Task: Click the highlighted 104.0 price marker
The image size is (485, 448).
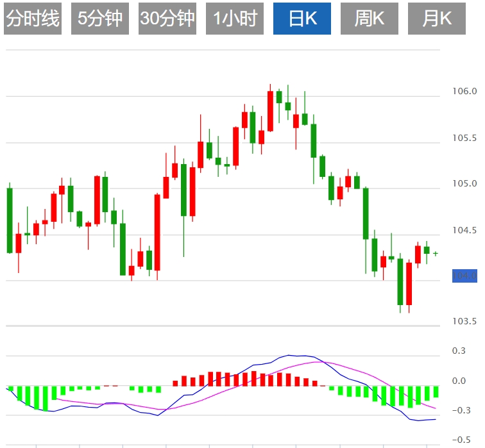Action: coord(464,276)
